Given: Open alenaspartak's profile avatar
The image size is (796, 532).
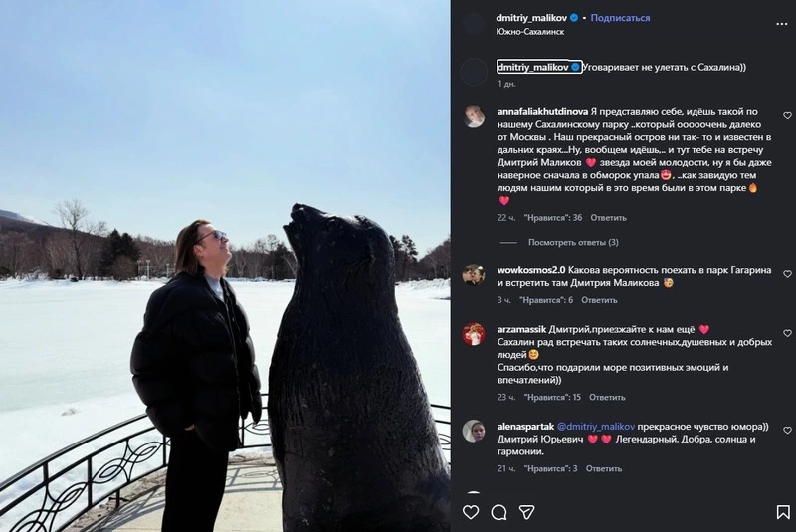Looking at the screenshot, I should (x=474, y=430).
